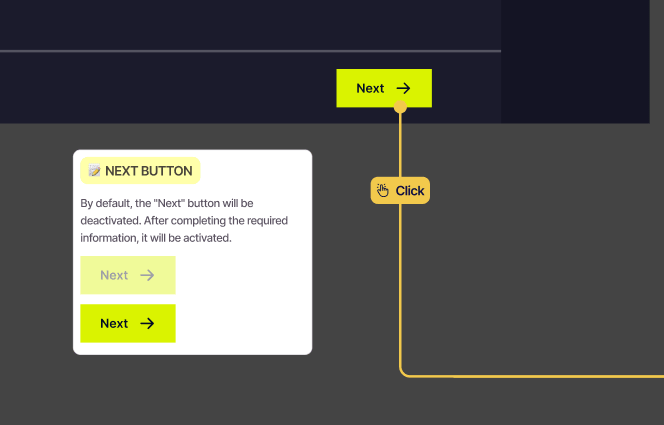Click the bright Next button inside the note card
Screen dimensions: 664x425
tap(128, 323)
